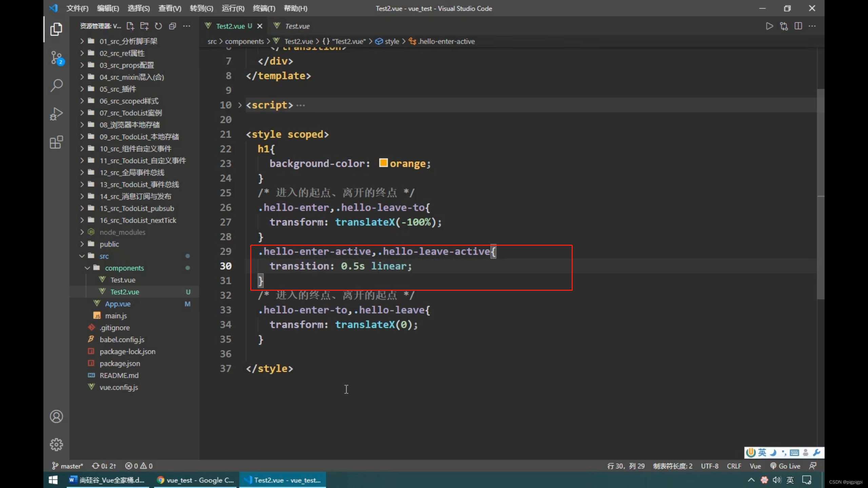Viewport: 868px width, 488px height.
Task: Open package.json in the file tree
Action: click(x=134, y=364)
